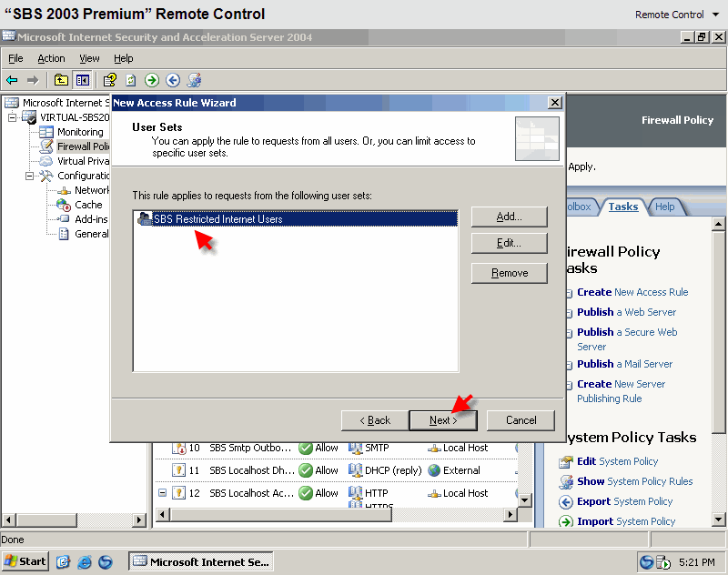Click the Monitoring node icon
728x575 pixels.
point(46,132)
